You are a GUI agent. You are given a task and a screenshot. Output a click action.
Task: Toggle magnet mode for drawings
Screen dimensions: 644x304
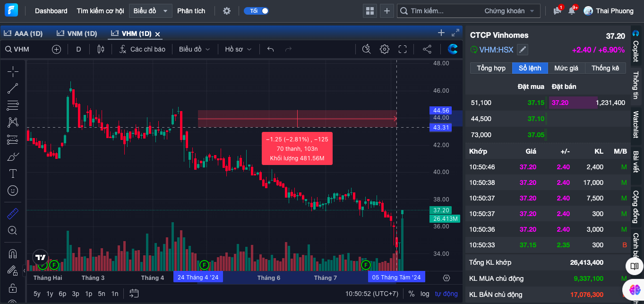click(13, 254)
